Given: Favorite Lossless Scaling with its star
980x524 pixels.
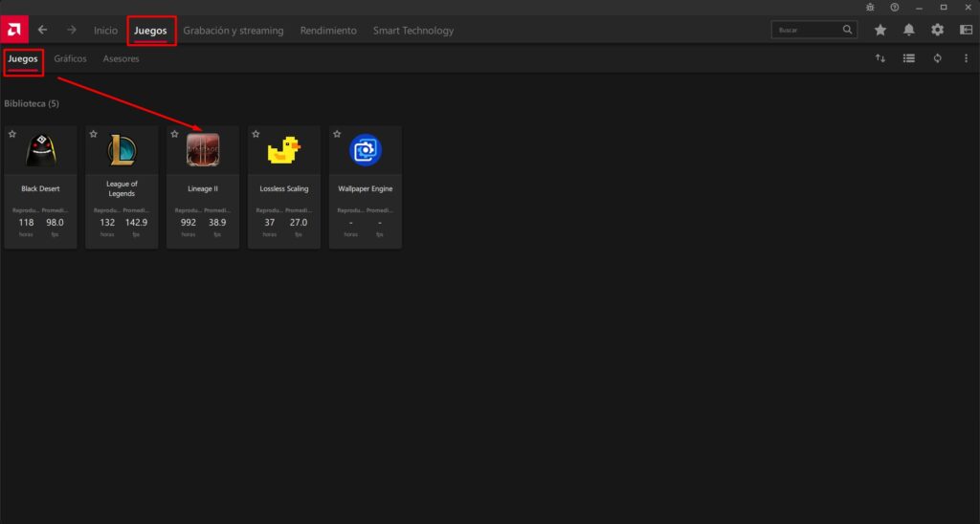Looking at the screenshot, I should click(x=256, y=134).
